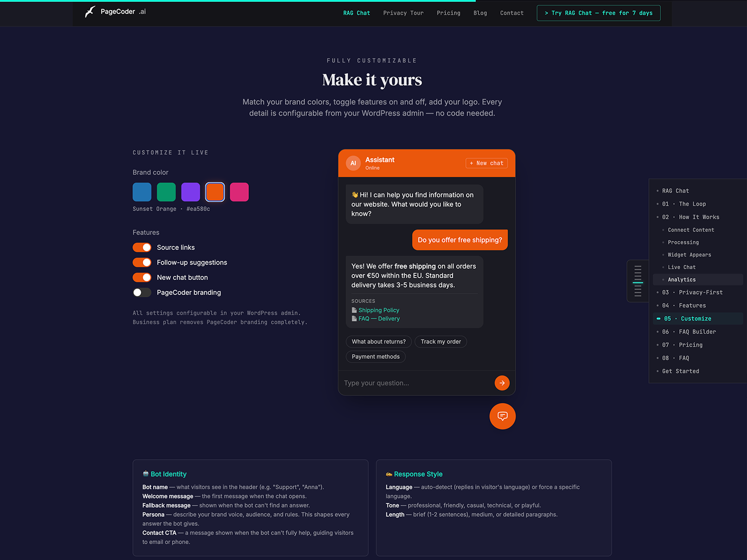
Task: Open the FAQ — Delivery source link
Action: [379, 319]
